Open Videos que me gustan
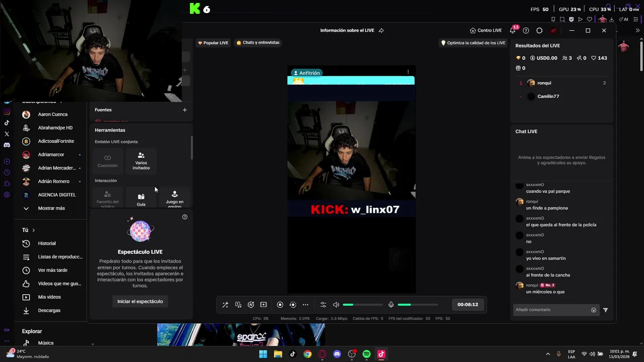Screen dimensions: 644x362 click(x=52, y=284)
